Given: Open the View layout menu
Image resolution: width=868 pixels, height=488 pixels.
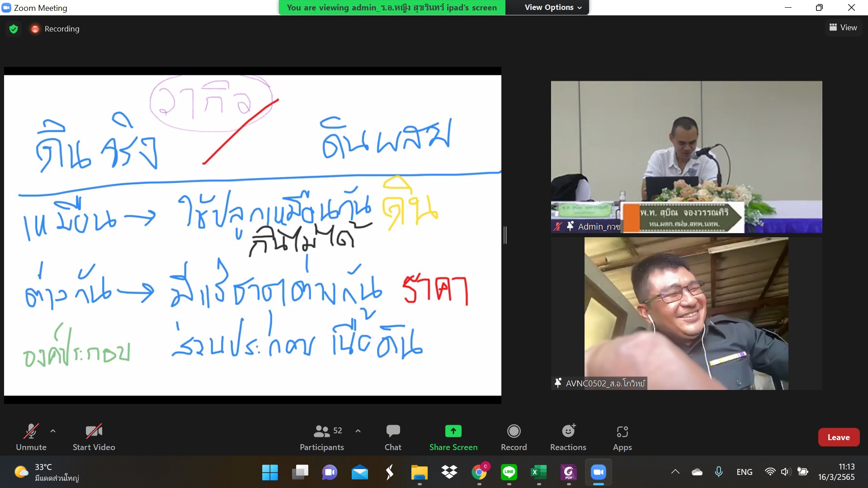Looking at the screenshot, I should coord(843,28).
